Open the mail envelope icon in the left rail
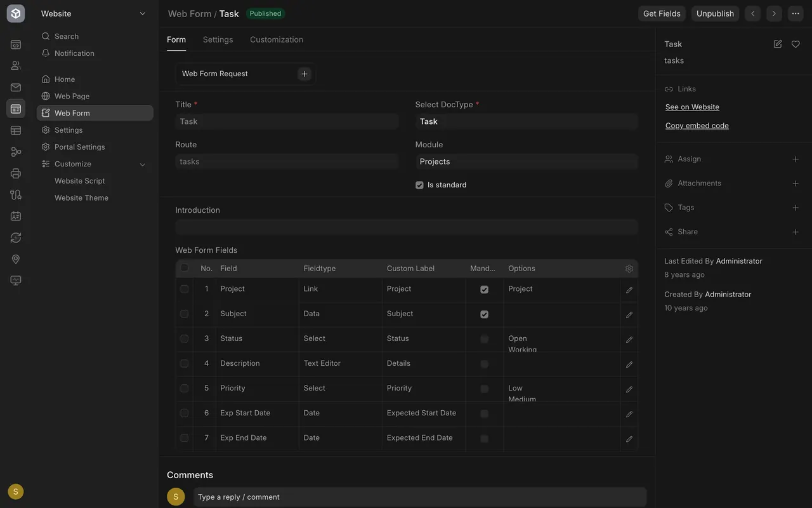 coord(16,88)
